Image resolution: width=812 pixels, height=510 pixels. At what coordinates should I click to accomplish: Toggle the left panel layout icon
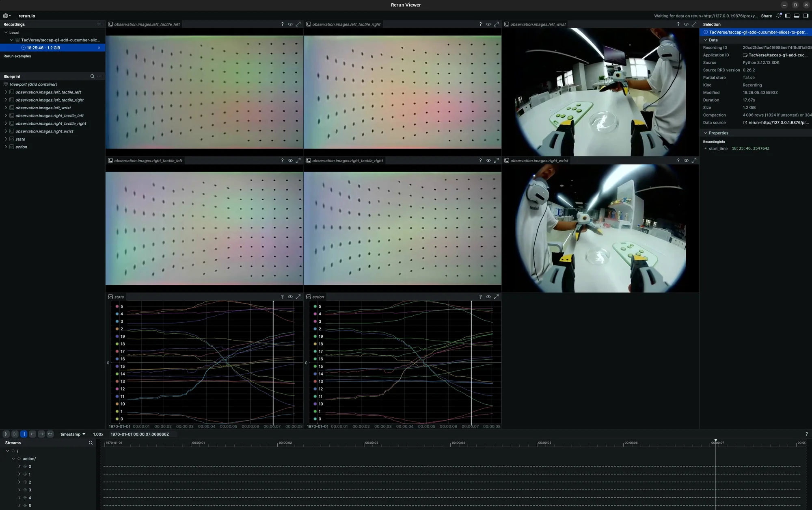tap(787, 16)
